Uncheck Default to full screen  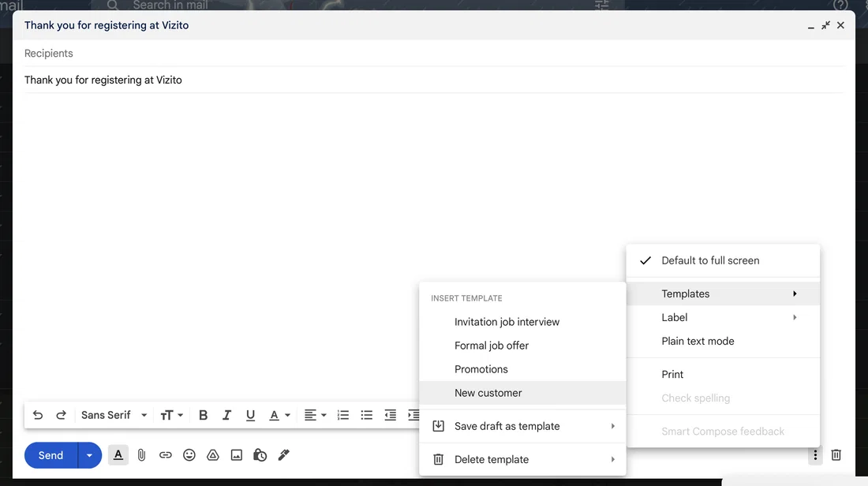pos(709,260)
